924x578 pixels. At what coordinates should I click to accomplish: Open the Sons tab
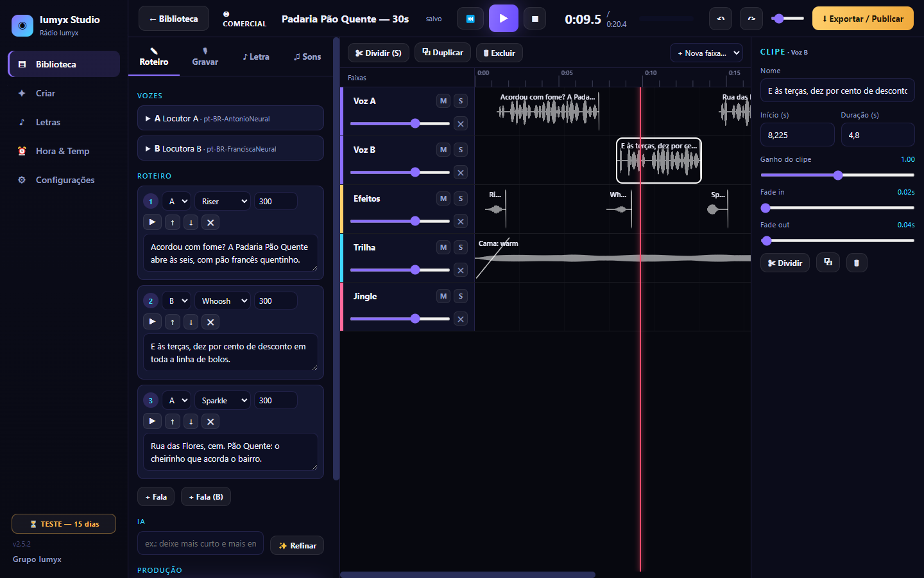pyautogui.click(x=307, y=57)
